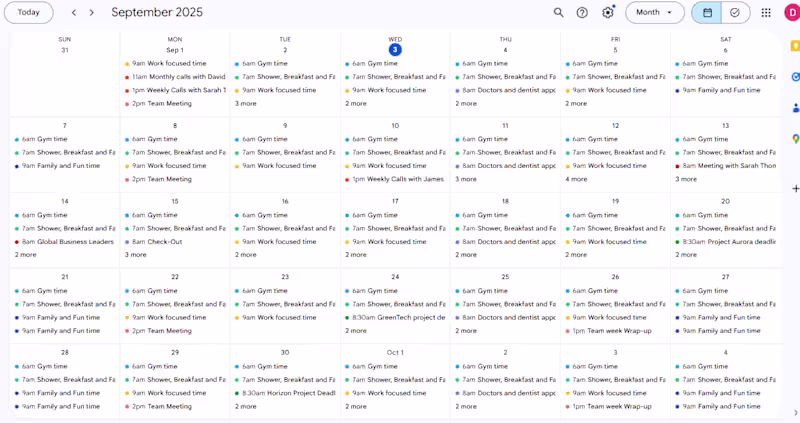Image resolution: width=800 pixels, height=423 pixels.
Task: Open Google Maps side panel icon
Action: tap(795, 138)
